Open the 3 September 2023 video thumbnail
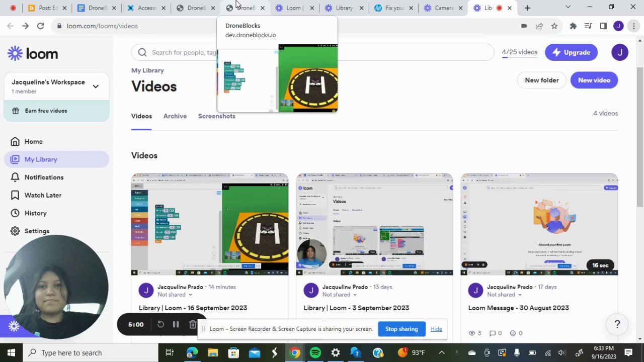 (x=374, y=224)
